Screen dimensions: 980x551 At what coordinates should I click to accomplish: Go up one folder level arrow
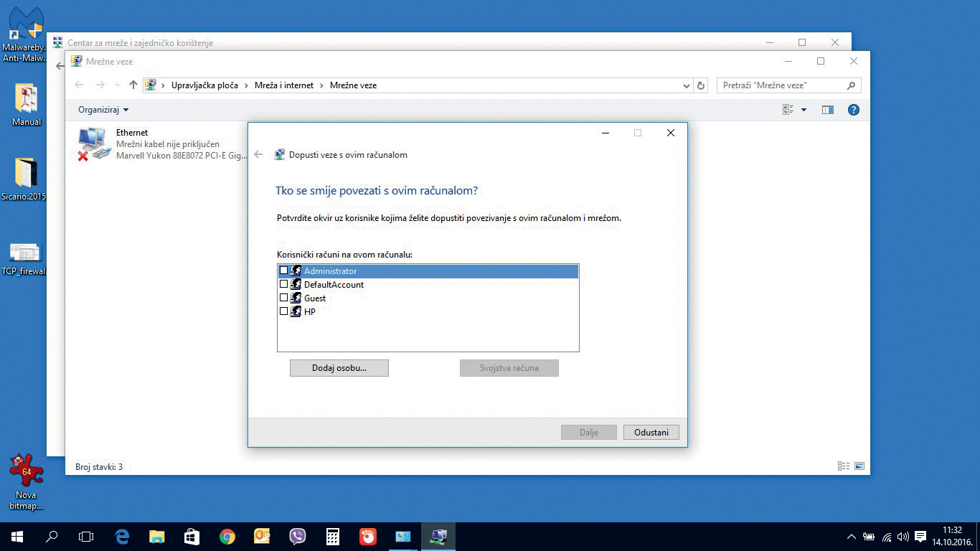(x=133, y=85)
